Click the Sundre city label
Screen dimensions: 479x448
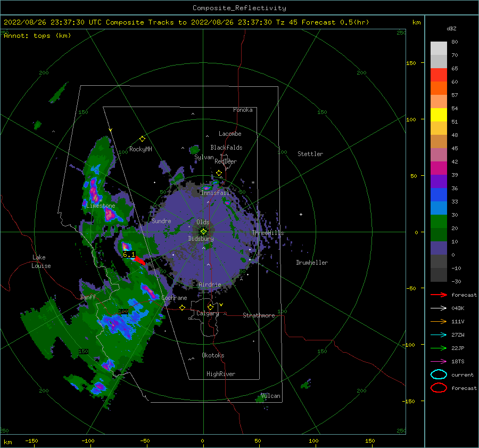(x=161, y=221)
